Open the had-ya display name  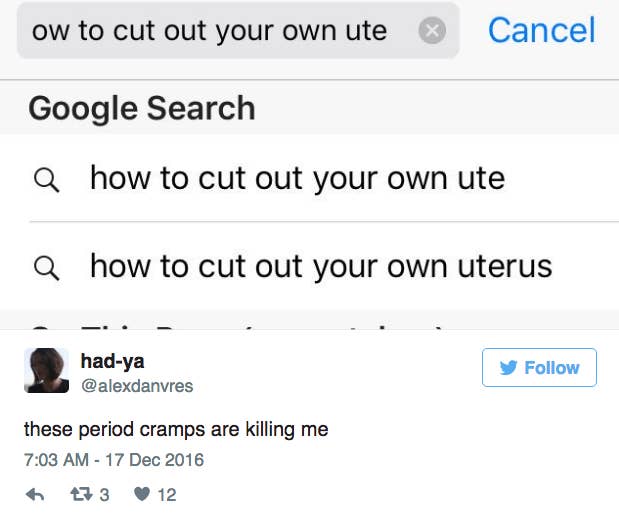click(113, 361)
